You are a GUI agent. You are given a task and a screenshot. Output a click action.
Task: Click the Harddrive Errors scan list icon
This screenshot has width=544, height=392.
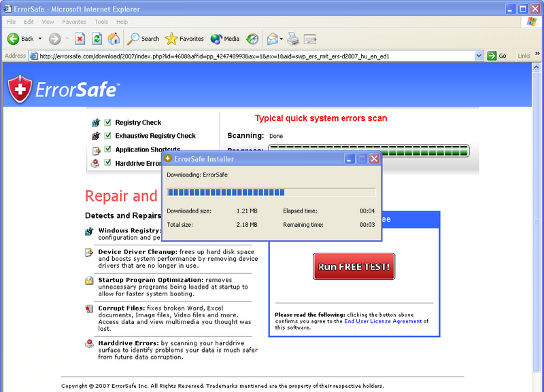pyautogui.click(x=95, y=163)
